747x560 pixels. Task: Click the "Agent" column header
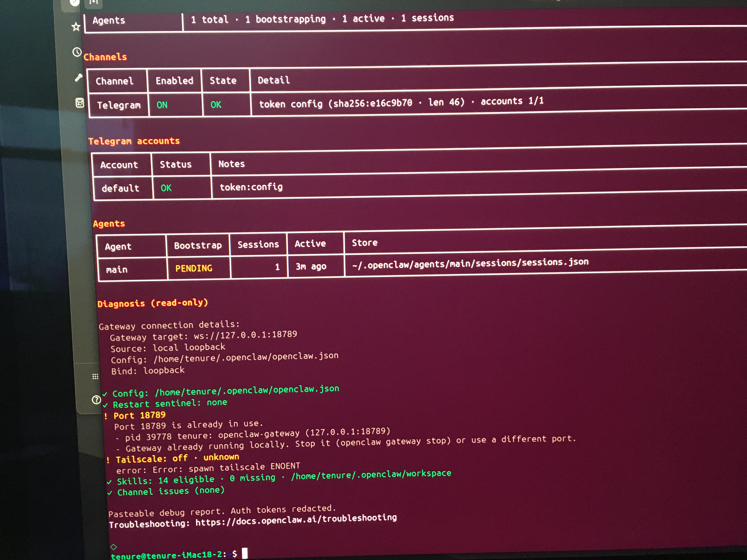click(x=118, y=247)
